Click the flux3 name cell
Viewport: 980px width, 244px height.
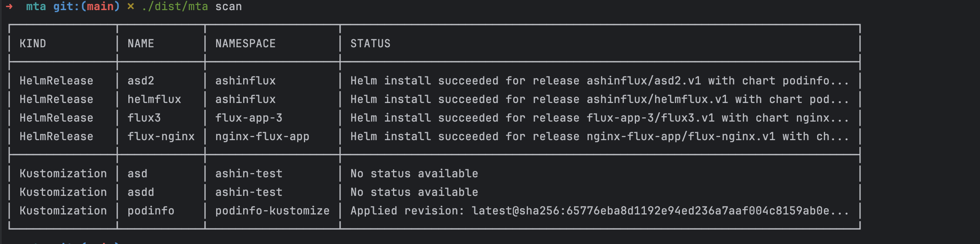(144, 118)
